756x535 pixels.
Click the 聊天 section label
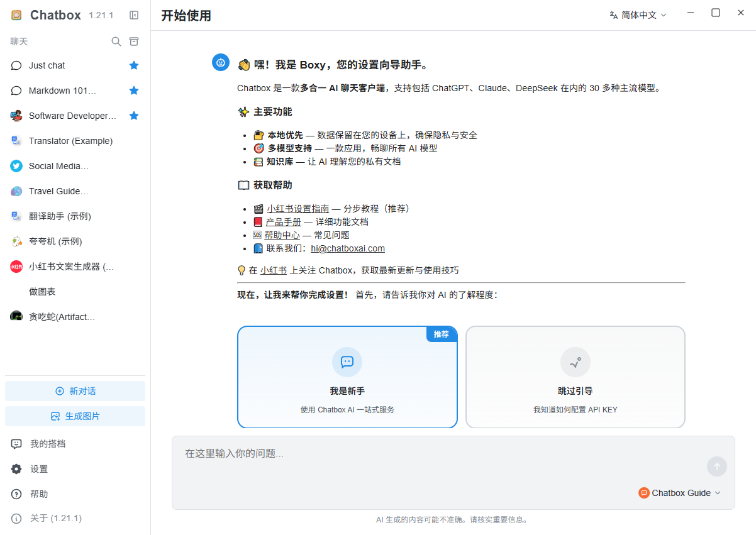pos(19,41)
